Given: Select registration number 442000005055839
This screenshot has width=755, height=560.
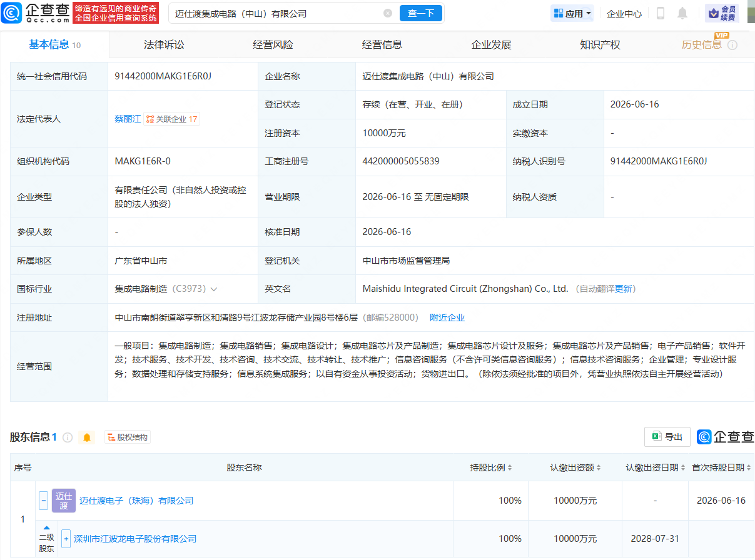Looking at the screenshot, I should [x=401, y=161].
